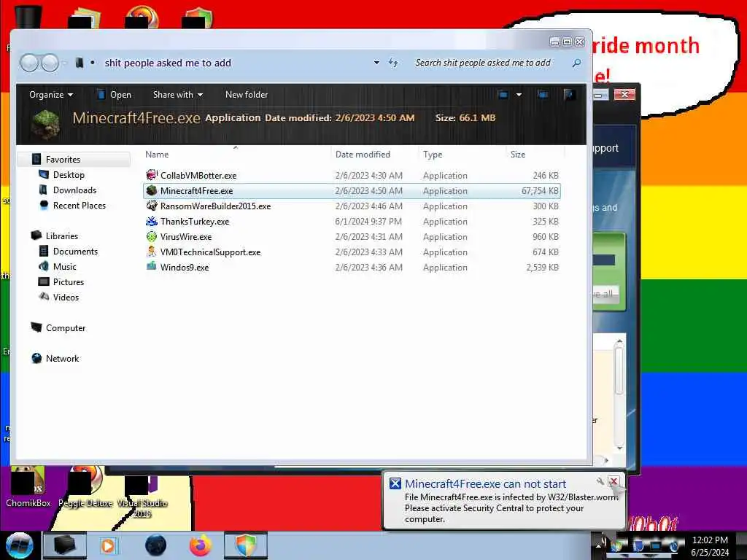Image resolution: width=747 pixels, height=560 pixels.
Task: Click the dark globe taskbar icon
Action: click(156, 545)
